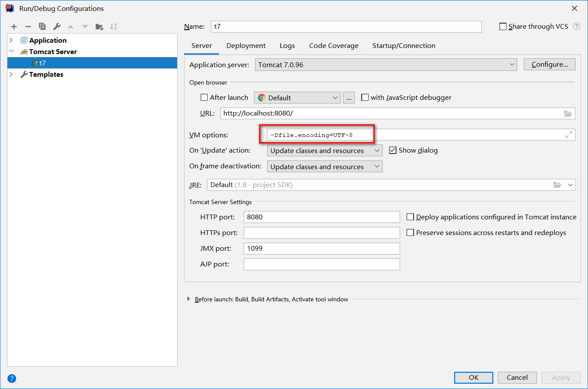Open the Logs tab
Viewport: 588px width, 389px height.
(x=287, y=46)
